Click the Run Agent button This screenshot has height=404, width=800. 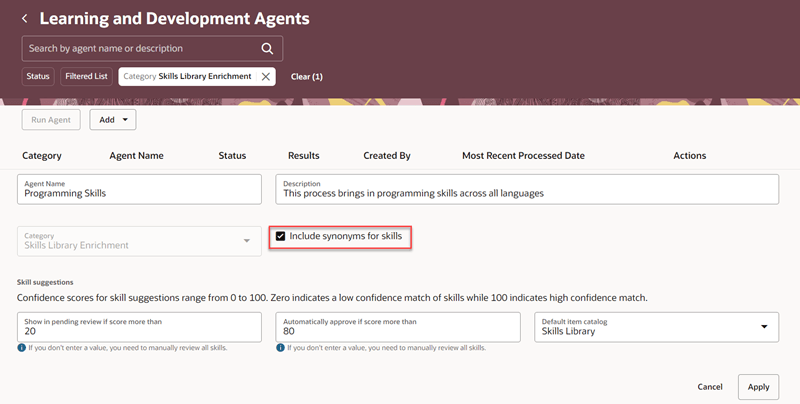point(51,120)
